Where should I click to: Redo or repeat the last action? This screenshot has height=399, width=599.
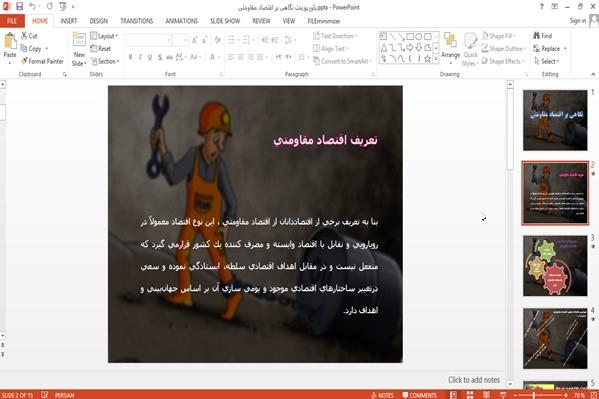tap(50, 6)
